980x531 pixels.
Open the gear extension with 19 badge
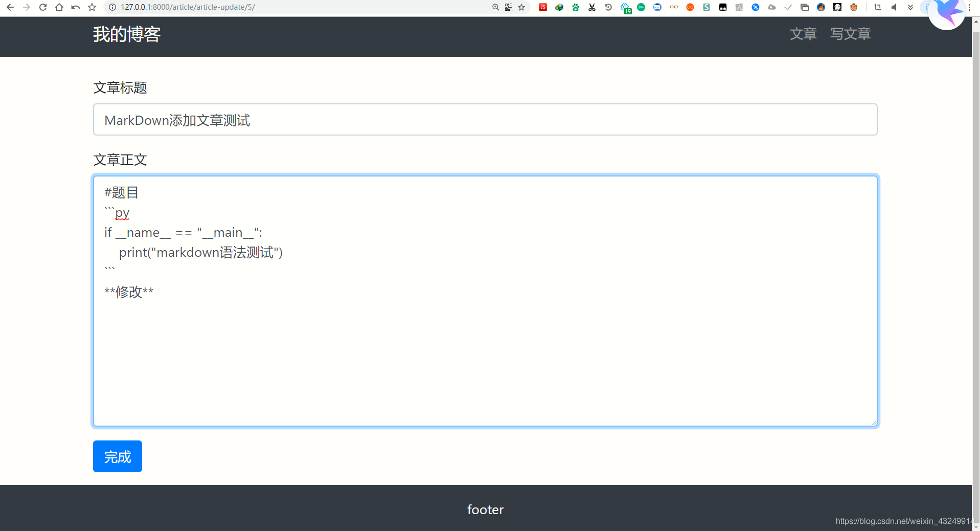pos(626,8)
